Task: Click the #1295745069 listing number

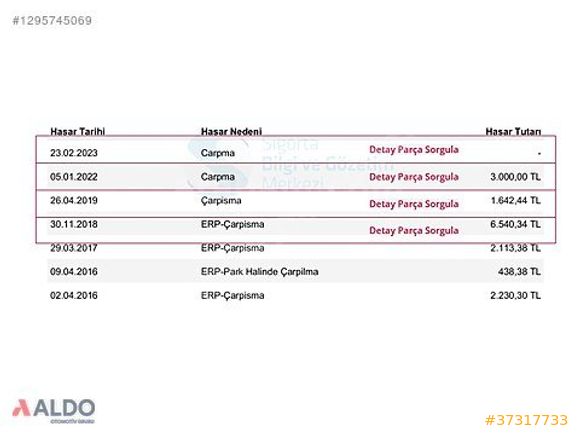Action: coord(52,20)
